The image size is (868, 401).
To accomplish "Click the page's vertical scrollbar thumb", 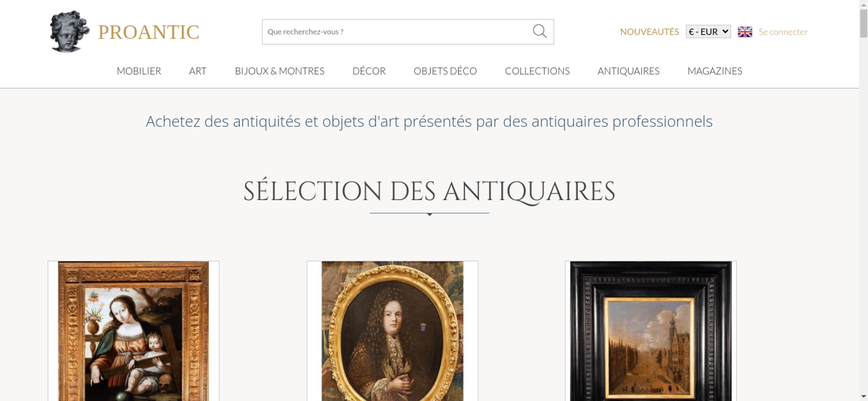I will [x=864, y=23].
